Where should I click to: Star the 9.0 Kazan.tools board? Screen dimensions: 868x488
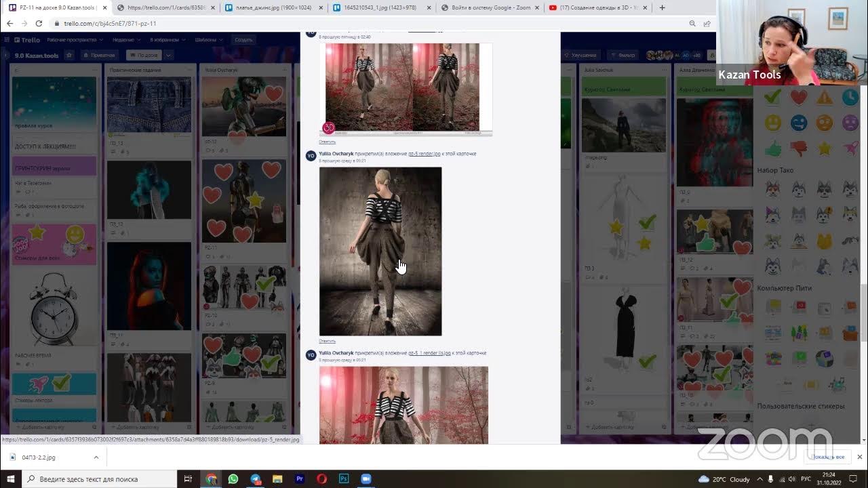tap(68, 55)
